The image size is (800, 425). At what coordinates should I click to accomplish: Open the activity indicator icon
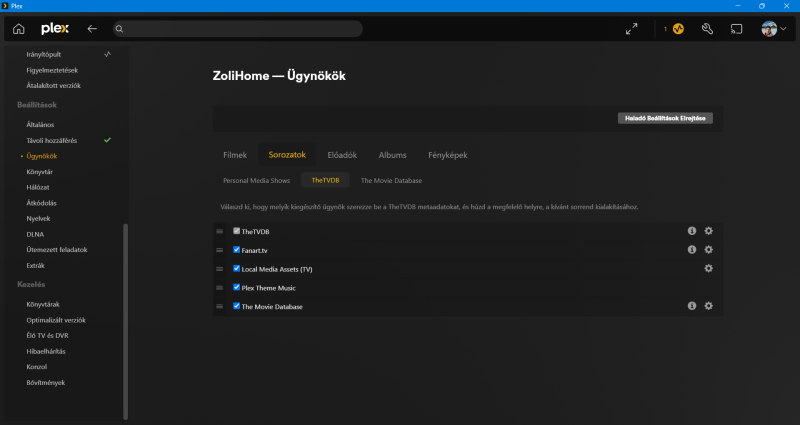678,29
